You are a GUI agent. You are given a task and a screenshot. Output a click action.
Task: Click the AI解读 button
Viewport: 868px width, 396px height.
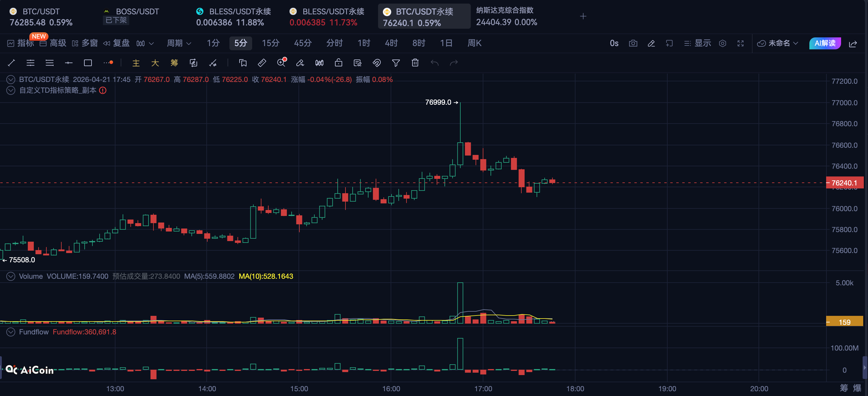[x=825, y=43]
